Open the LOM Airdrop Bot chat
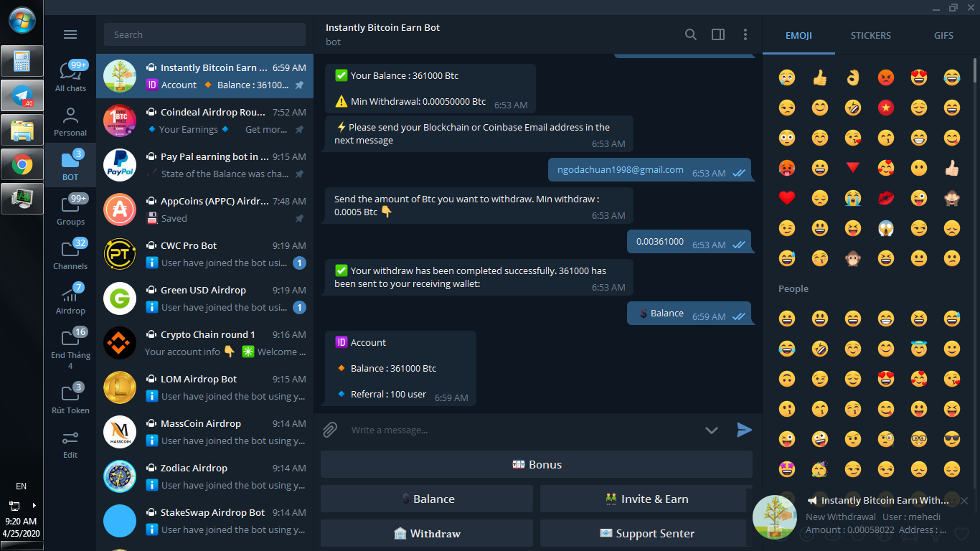980x551 pixels. (204, 387)
